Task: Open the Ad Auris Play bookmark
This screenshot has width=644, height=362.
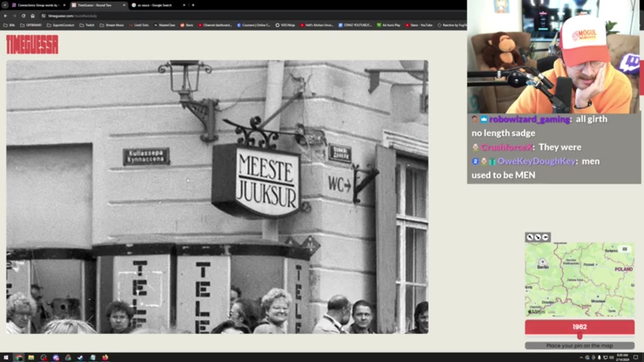Action: click(389, 25)
